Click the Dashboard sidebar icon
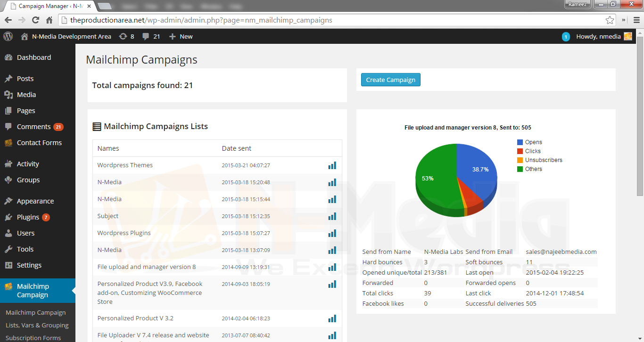 (8, 57)
